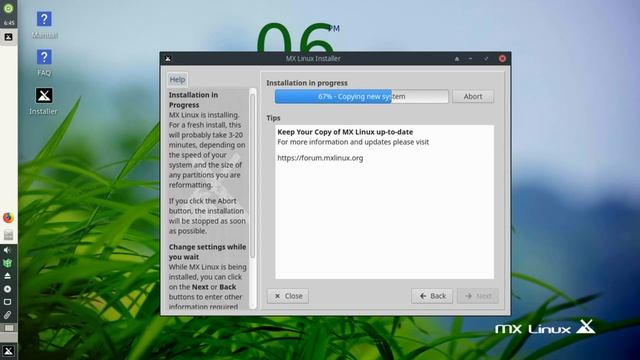Click the eject device tray icon
The image size is (640, 360).
click(7, 276)
